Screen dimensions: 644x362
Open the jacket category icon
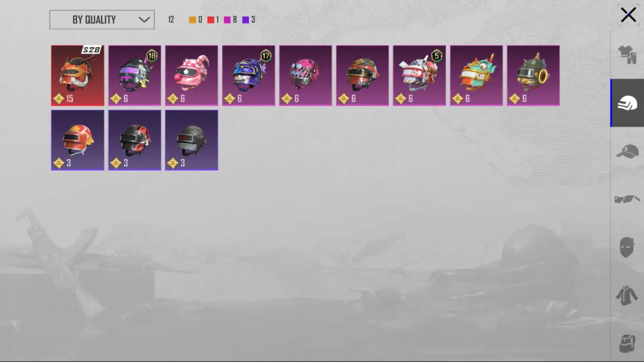[627, 295]
